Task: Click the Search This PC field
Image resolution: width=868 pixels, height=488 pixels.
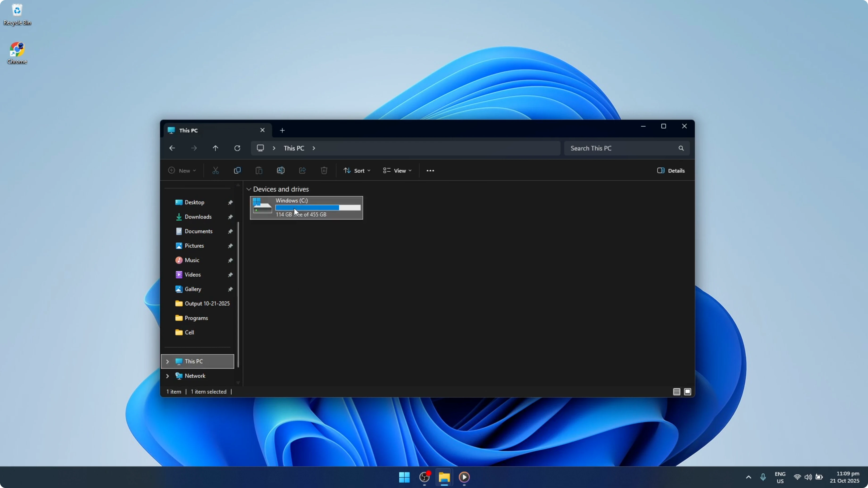Action: point(620,148)
